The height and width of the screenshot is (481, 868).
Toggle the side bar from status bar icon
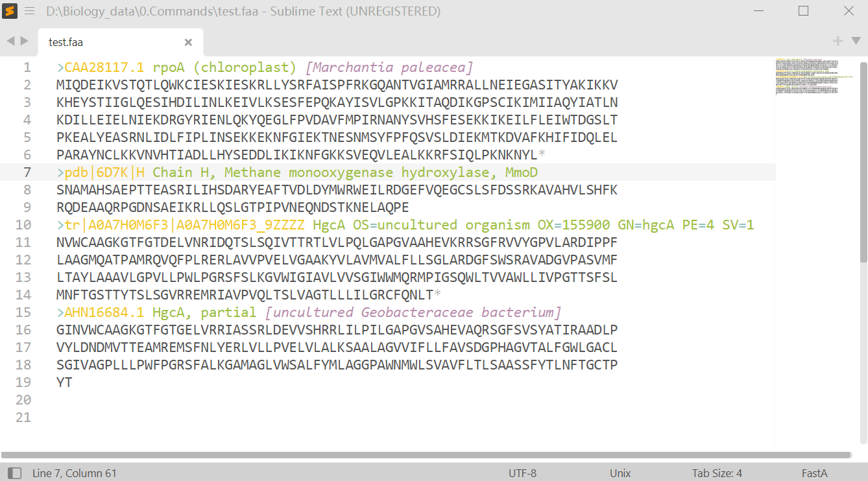coord(14,473)
